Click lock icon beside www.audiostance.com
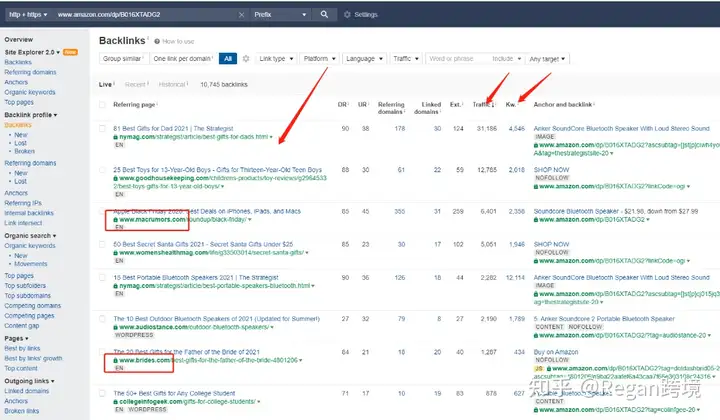 pyautogui.click(x=116, y=327)
